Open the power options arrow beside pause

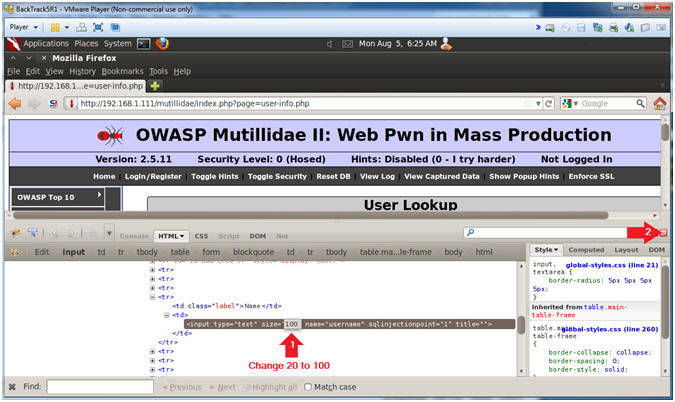coord(67,28)
